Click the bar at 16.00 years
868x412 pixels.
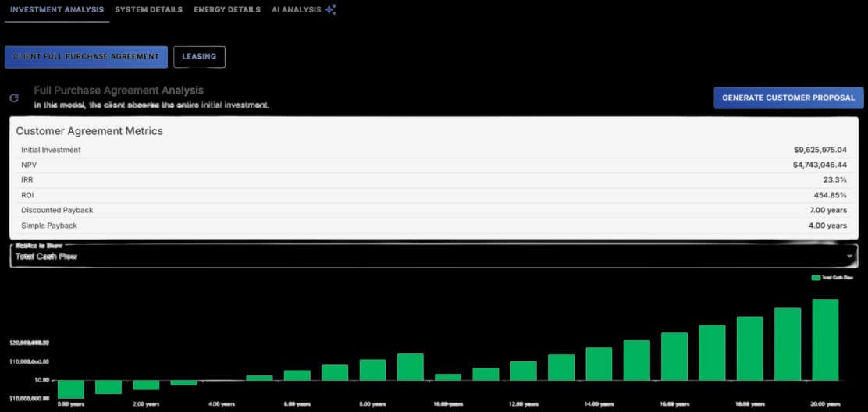pyautogui.click(x=674, y=356)
